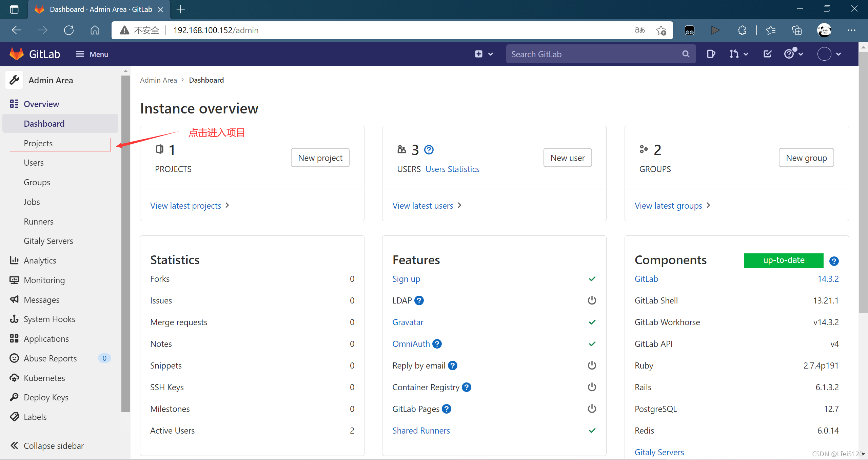The image size is (868, 460).
Task: Click the help icon next to LDAP
Action: [x=419, y=300]
